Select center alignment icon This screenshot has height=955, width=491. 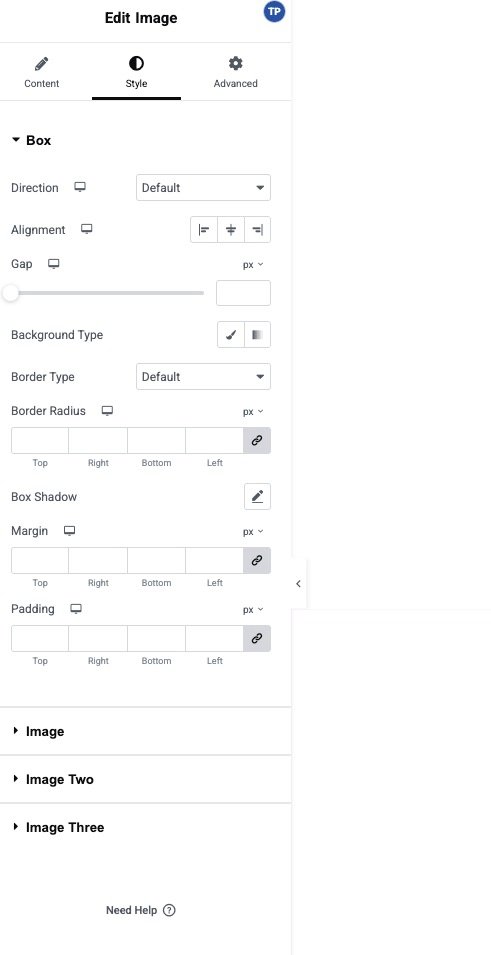point(231,230)
